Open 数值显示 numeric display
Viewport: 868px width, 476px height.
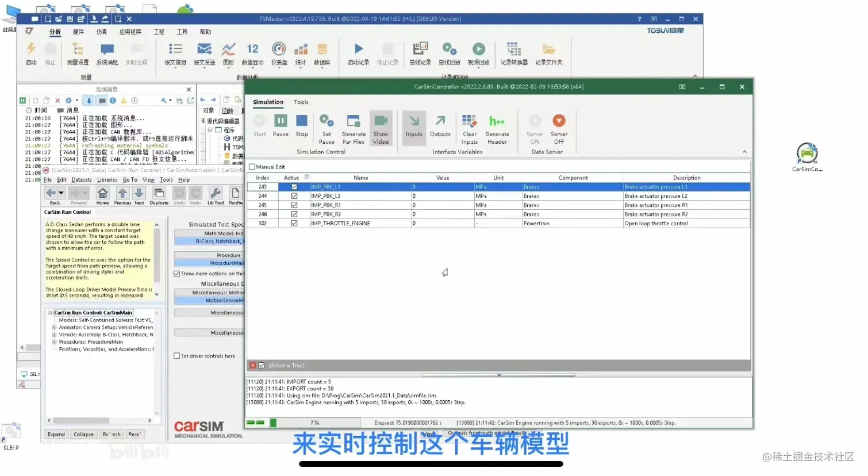tap(252, 54)
